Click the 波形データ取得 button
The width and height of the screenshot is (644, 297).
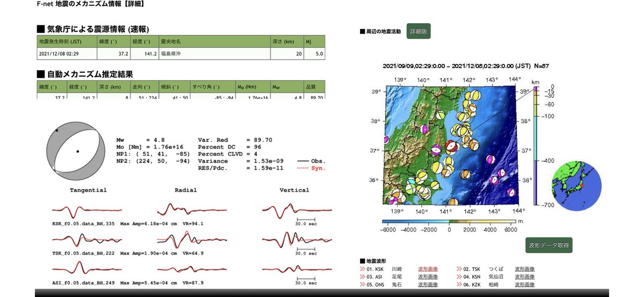point(549,246)
